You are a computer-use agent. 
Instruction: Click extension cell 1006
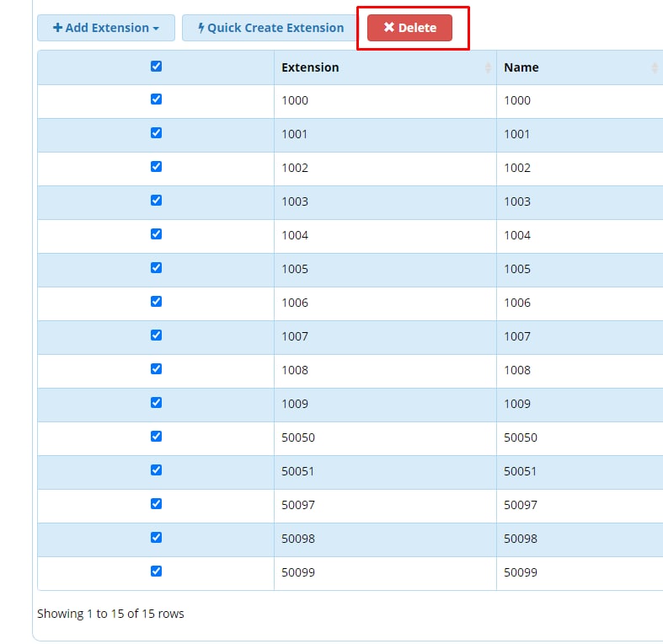coord(385,303)
